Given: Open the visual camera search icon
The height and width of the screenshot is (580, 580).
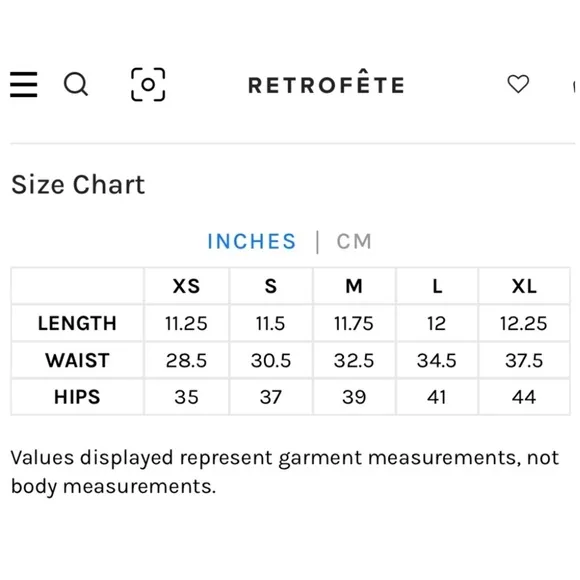Looking at the screenshot, I should click(x=148, y=84).
